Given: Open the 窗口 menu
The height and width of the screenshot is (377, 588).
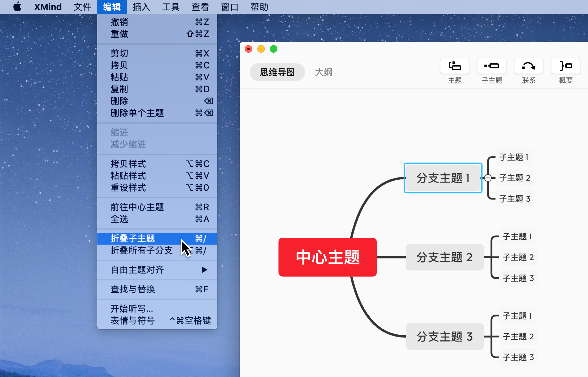Looking at the screenshot, I should tap(230, 7).
